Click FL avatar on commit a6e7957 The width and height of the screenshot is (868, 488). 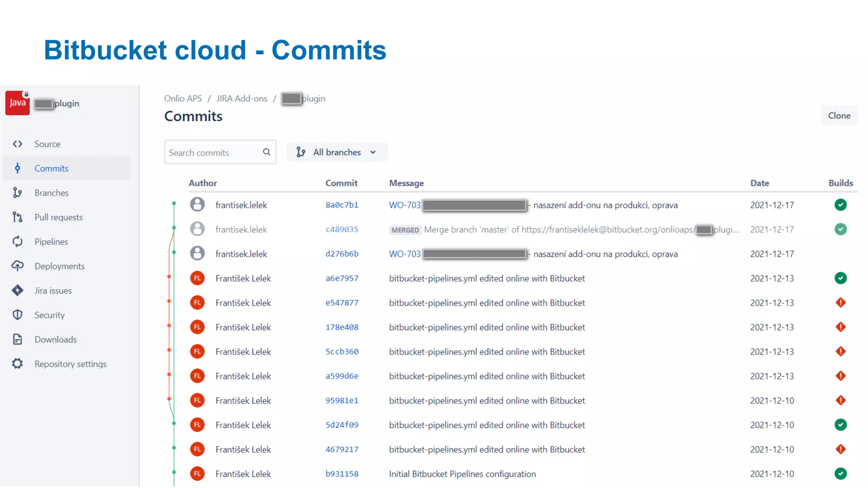pos(197,278)
